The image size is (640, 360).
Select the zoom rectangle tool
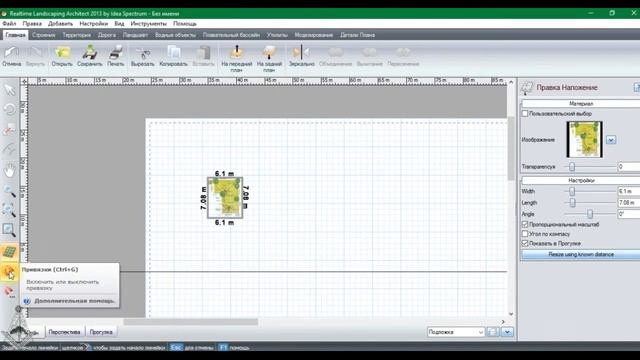coord(9,231)
